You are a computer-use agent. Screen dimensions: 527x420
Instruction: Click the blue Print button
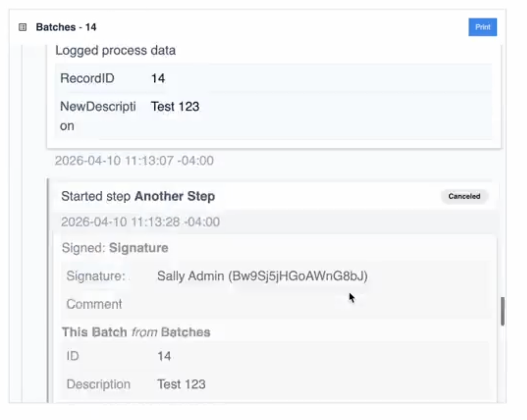click(483, 27)
